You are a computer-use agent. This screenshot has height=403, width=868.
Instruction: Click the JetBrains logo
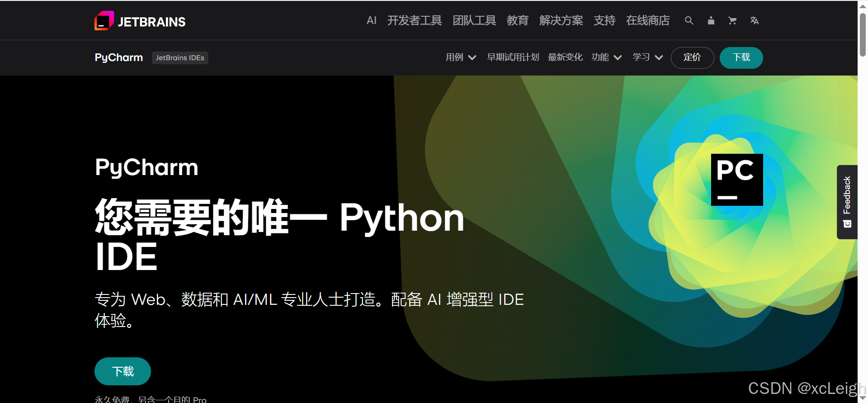click(140, 21)
